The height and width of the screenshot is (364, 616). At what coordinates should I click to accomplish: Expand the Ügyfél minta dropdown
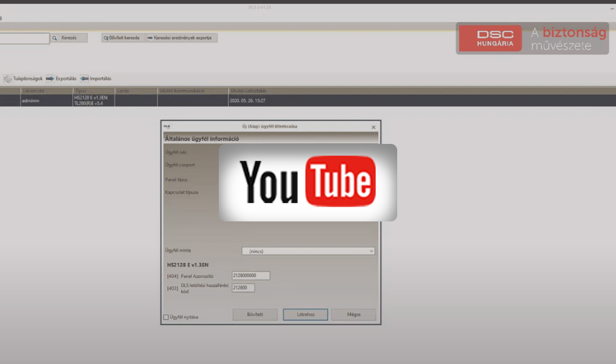pos(371,251)
